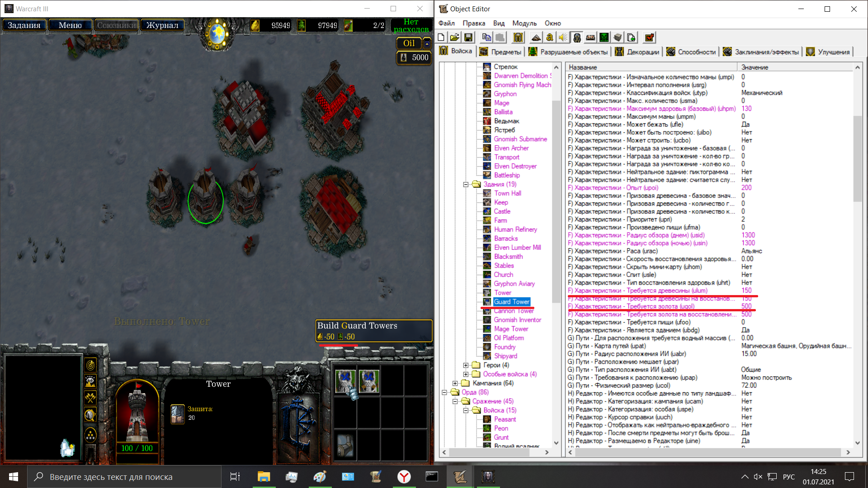Click the second tower upgrade icon
Viewport: 868px width, 488px height.
tap(369, 381)
